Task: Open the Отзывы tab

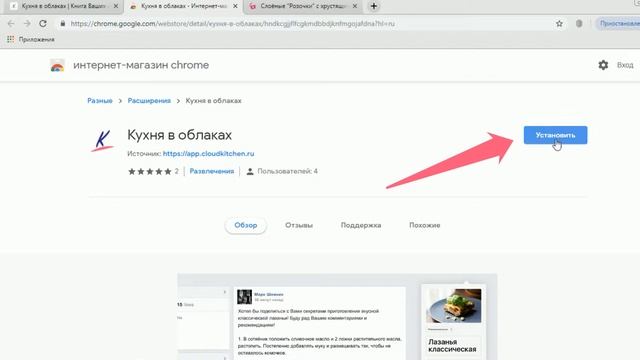Action: 299,225
